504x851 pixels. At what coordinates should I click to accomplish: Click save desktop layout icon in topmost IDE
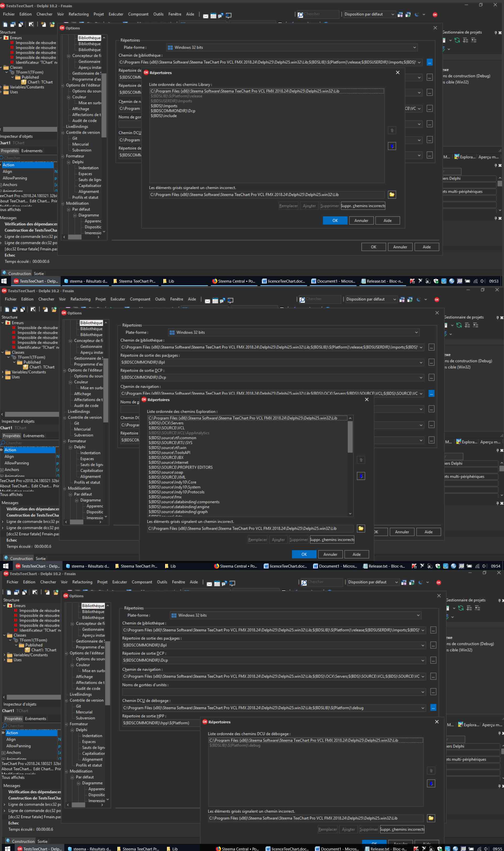[400, 15]
